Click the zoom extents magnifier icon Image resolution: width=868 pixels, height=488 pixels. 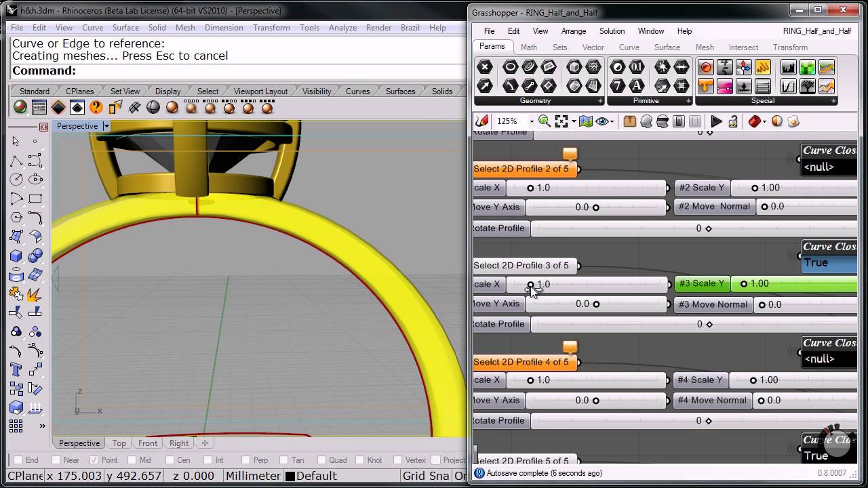click(544, 121)
